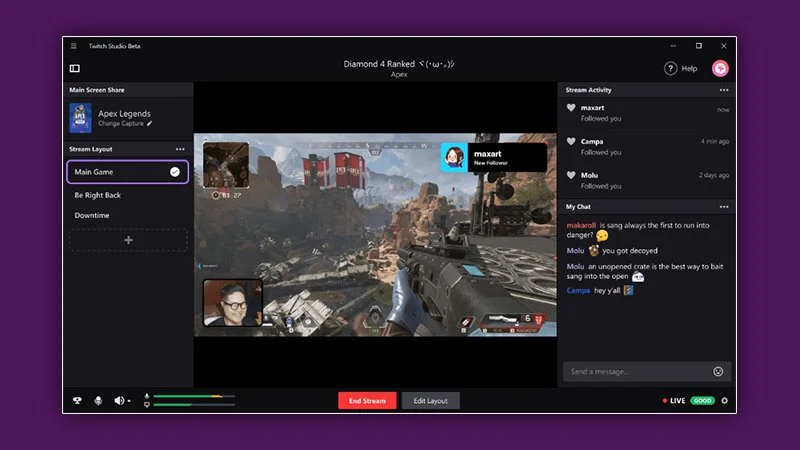This screenshot has width=800, height=450.
Task: Click Edit Layout button
Action: click(431, 401)
